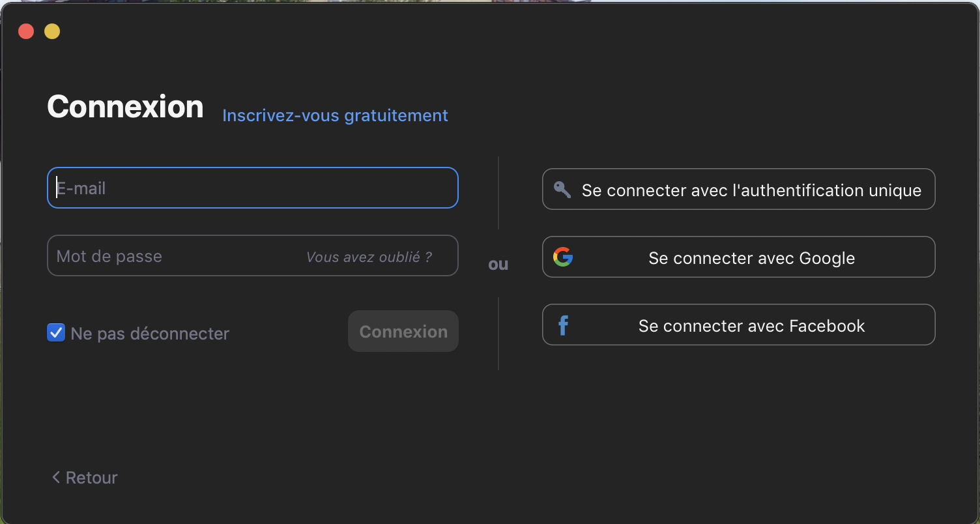Open the 'Vous avez oublié ?' link
980x524 pixels.
[369, 257]
